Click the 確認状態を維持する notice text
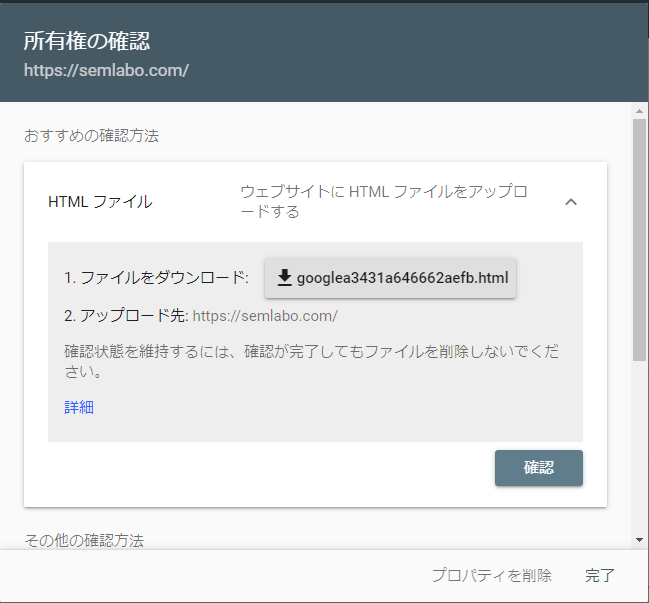649x603 pixels. [x=320, y=361]
